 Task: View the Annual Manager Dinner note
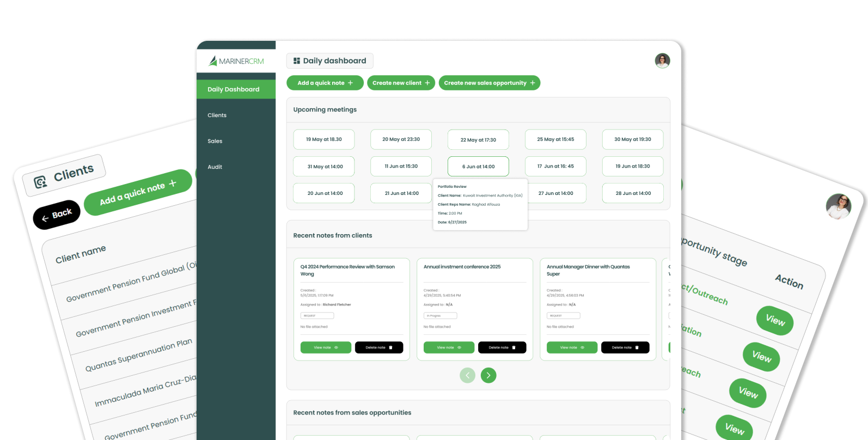[572, 347]
